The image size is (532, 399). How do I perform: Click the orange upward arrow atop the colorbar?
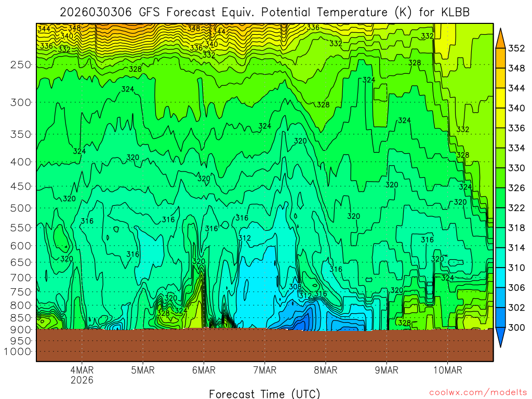pos(500,38)
